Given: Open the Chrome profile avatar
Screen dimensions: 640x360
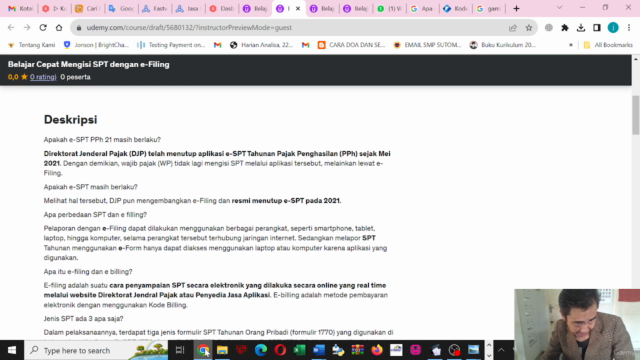Looking at the screenshot, I should tap(613, 28).
